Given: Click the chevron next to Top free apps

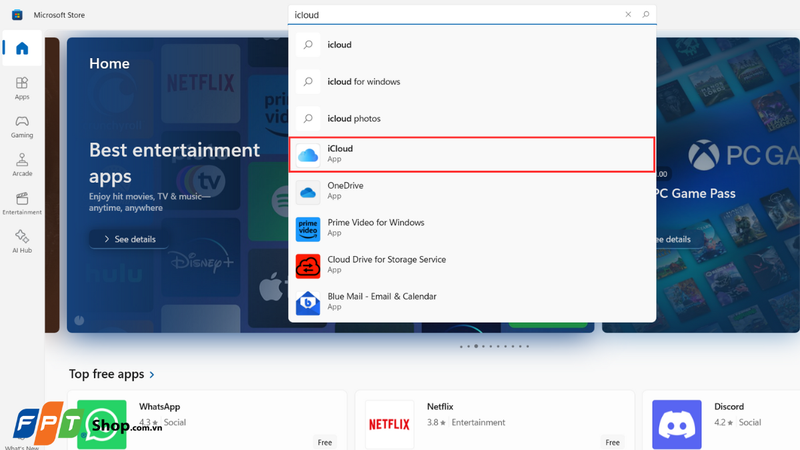Looking at the screenshot, I should (152, 375).
